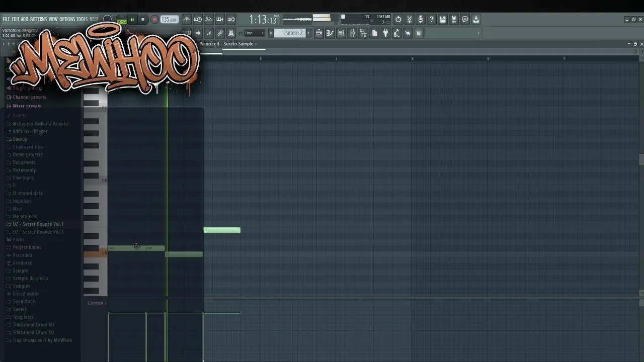The width and height of the screenshot is (644, 362).
Task: Open the EDIT menu
Action: click(16, 19)
